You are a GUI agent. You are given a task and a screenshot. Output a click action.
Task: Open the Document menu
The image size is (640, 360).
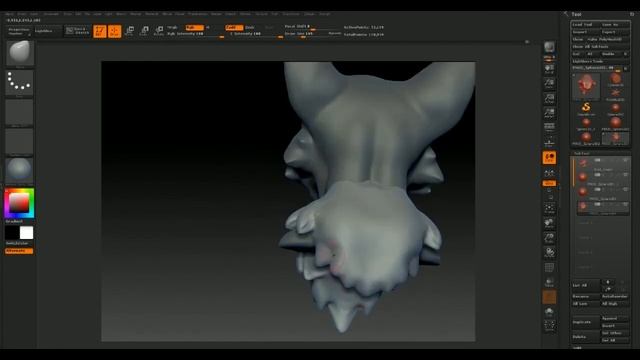(51, 14)
